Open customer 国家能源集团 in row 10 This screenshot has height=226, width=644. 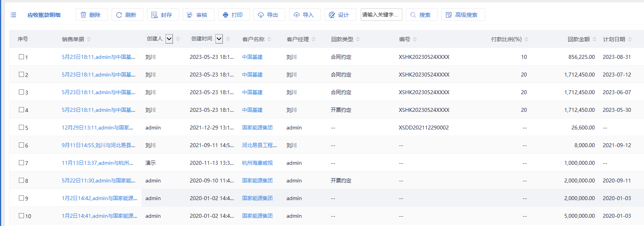click(257, 216)
